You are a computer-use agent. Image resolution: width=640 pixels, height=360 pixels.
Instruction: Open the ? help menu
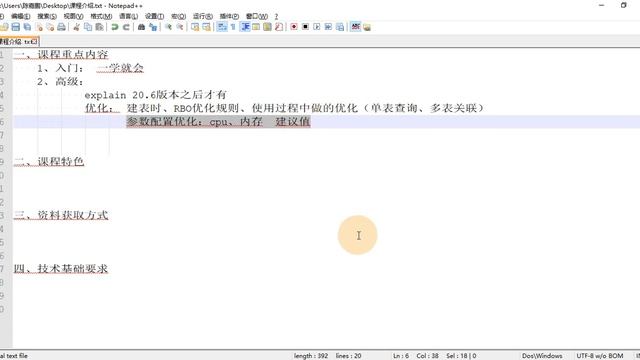point(276,16)
